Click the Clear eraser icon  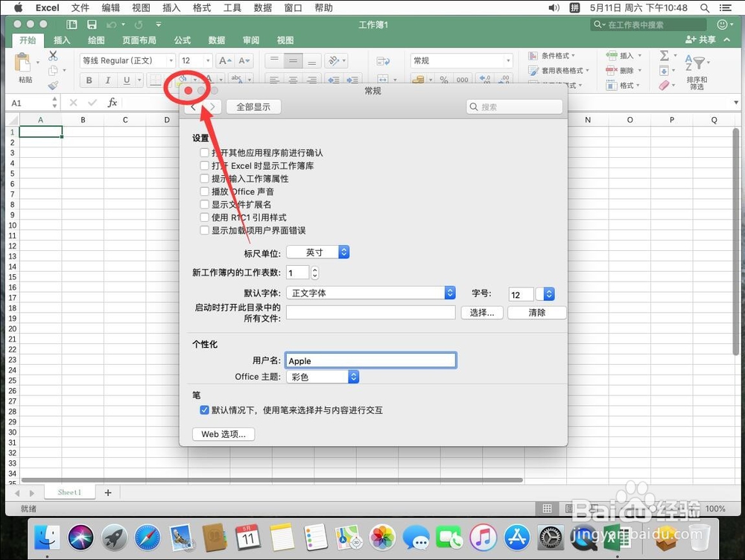coord(664,85)
